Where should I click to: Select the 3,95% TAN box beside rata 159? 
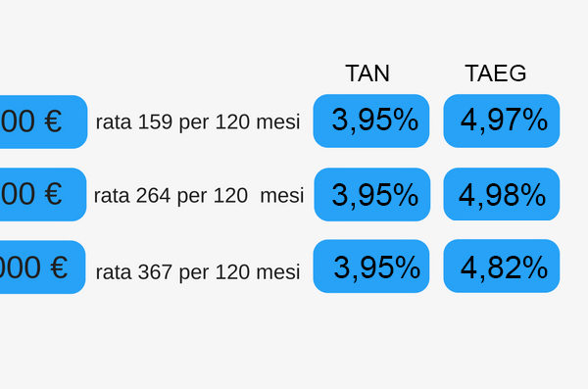[371, 121]
